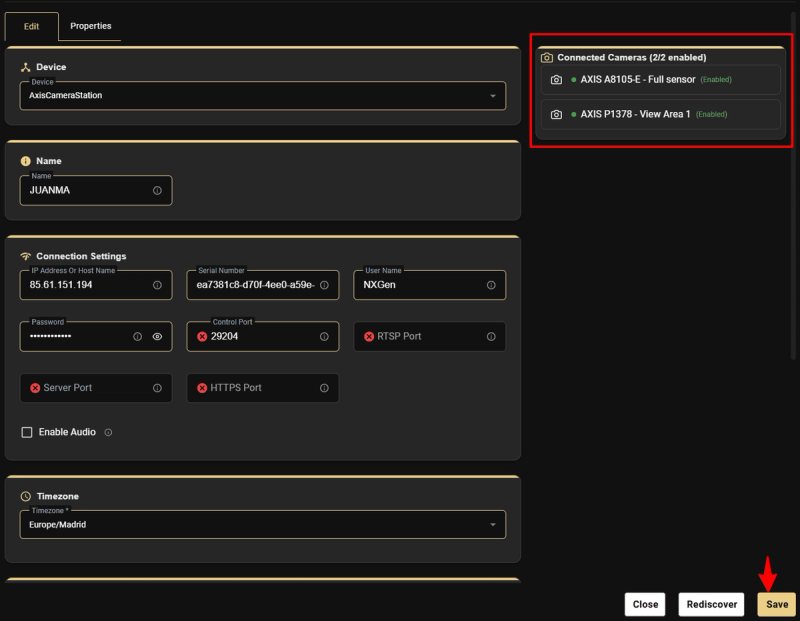
Task: Click the green status dot of AXIS P1378
Action: pyautogui.click(x=574, y=114)
